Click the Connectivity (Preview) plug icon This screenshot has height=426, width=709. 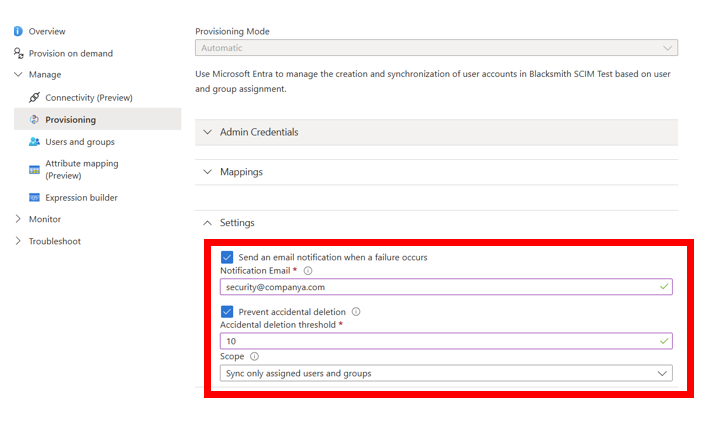34,97
